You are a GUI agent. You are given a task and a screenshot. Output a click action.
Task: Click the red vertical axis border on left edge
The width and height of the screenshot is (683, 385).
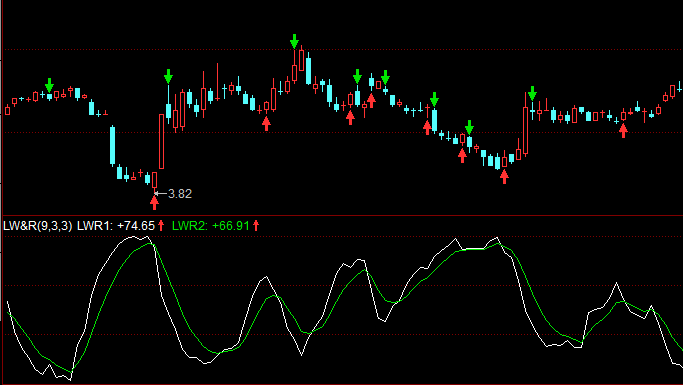pos(2,192)
